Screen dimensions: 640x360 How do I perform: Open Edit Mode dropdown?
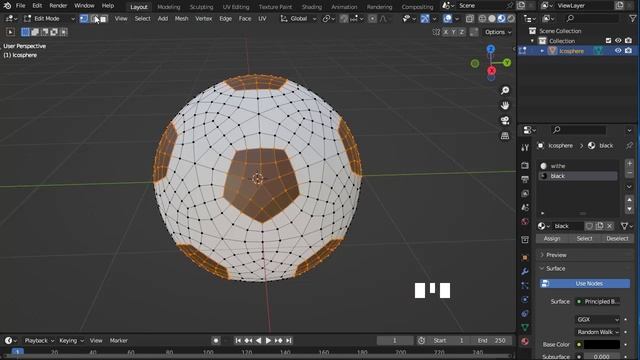(49, 19)
